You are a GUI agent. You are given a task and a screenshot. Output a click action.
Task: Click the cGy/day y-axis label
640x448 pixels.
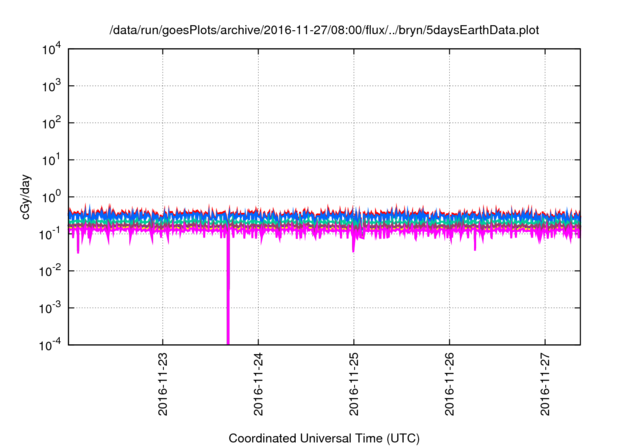[x=26, y=197]
